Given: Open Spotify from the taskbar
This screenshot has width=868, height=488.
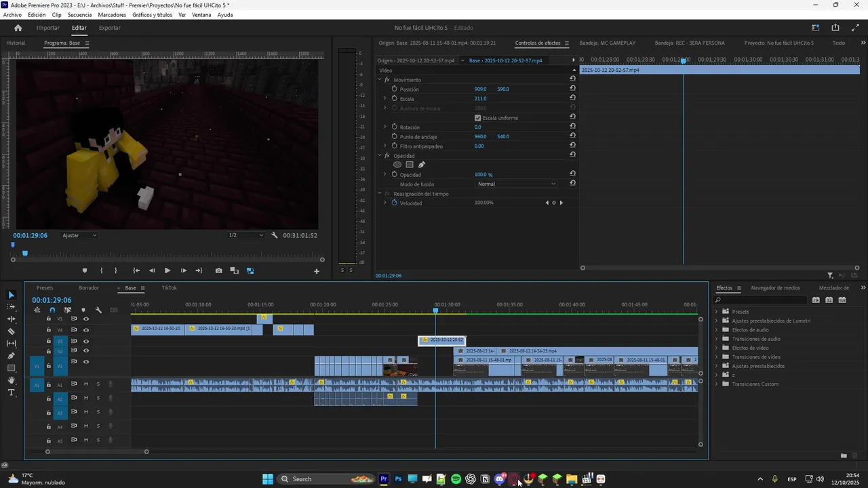Looking at the screenshot, I should click(x=456, y=479).
